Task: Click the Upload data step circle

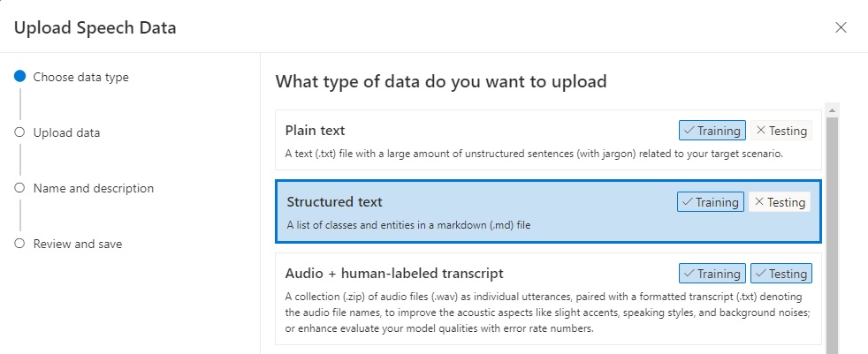Action: pyautogui.click(x=19, y=132)
